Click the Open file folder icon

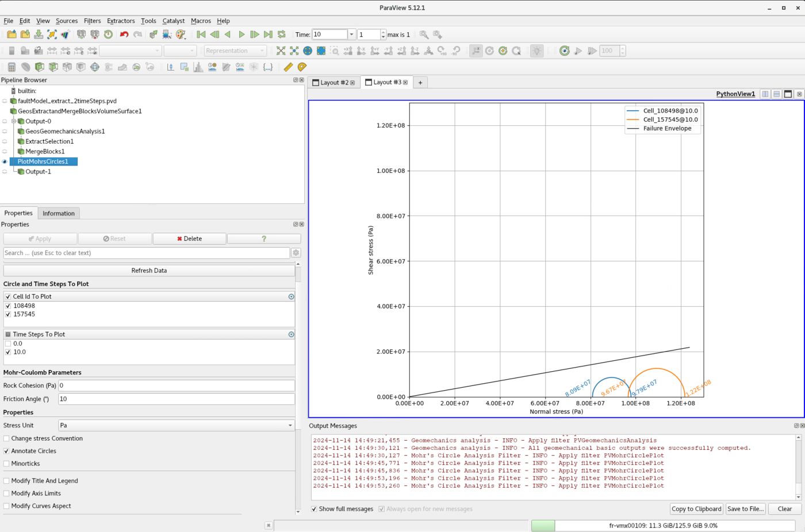11,34
